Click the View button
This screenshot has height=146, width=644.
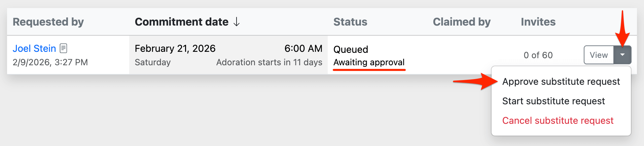[599, 55]
